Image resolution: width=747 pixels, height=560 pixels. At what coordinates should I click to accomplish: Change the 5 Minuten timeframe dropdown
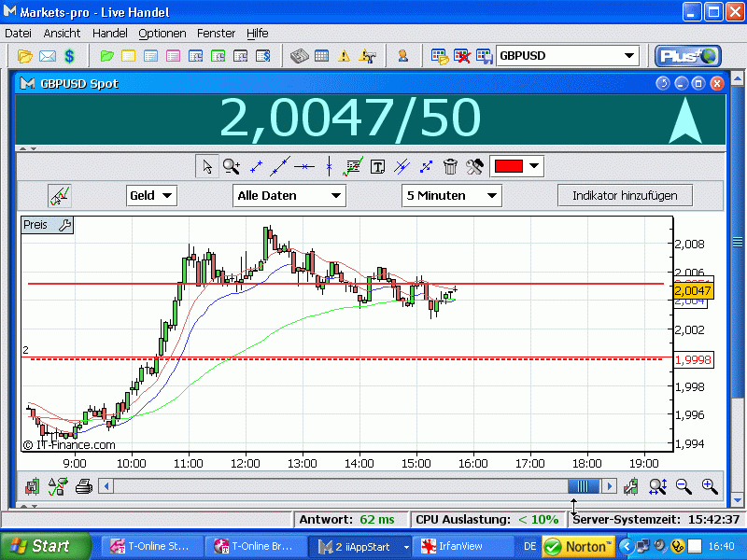452,195
